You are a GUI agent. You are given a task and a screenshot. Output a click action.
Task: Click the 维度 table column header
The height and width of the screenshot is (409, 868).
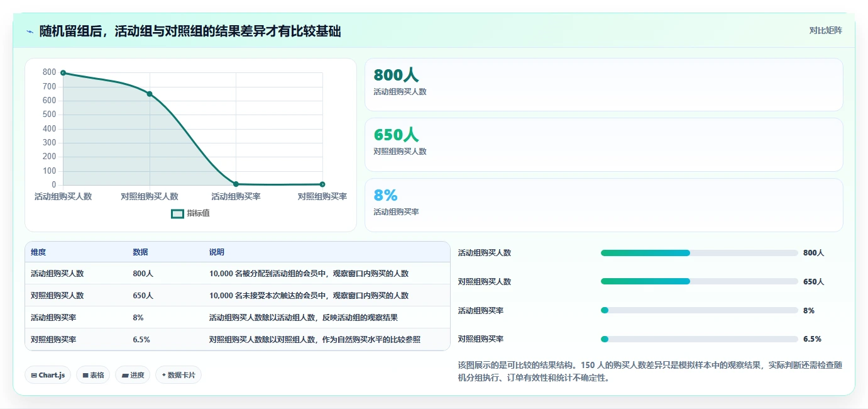[38, 252]
